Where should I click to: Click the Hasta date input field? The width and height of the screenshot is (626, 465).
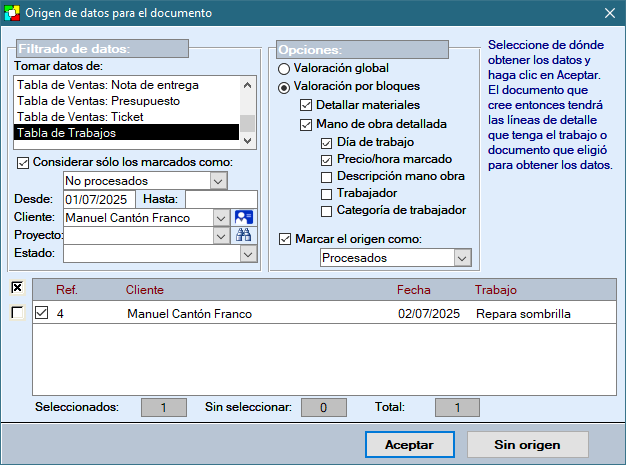[220, 199]
